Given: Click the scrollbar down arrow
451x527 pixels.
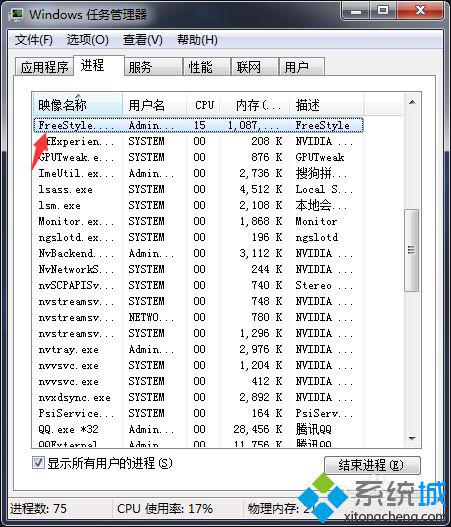Looking at the screenshot, I should [412, 439].
